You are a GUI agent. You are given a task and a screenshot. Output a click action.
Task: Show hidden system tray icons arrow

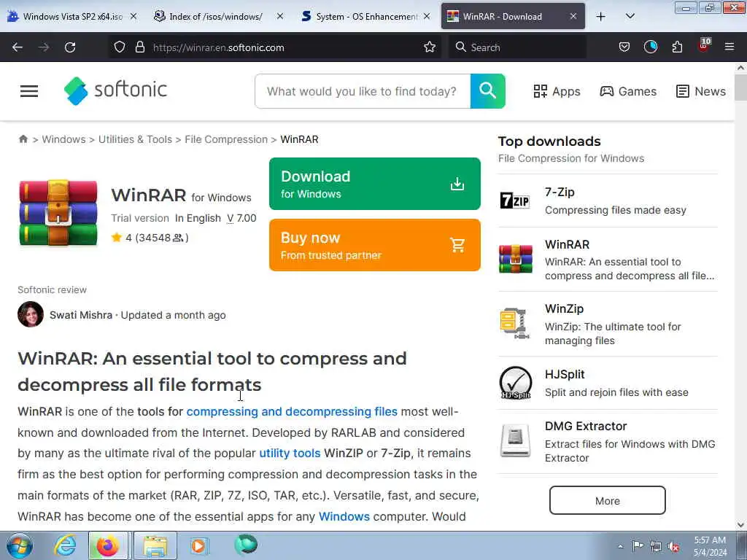[620, 547]
